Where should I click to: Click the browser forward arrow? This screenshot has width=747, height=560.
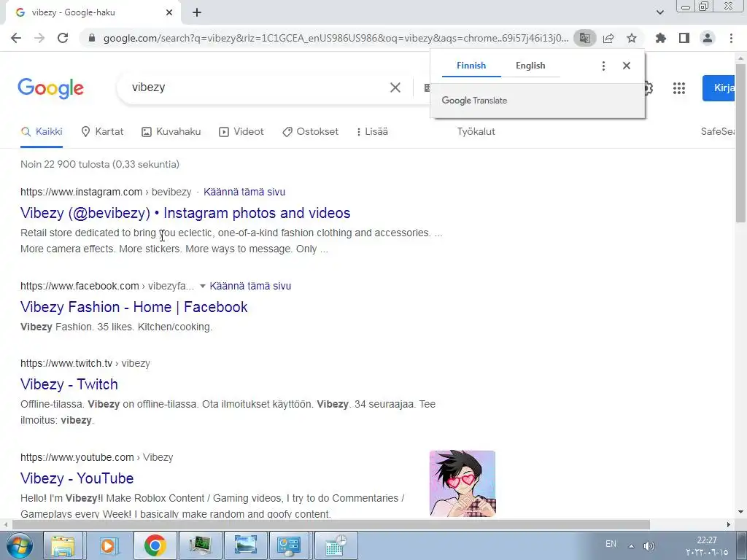[x=39, y=38]
